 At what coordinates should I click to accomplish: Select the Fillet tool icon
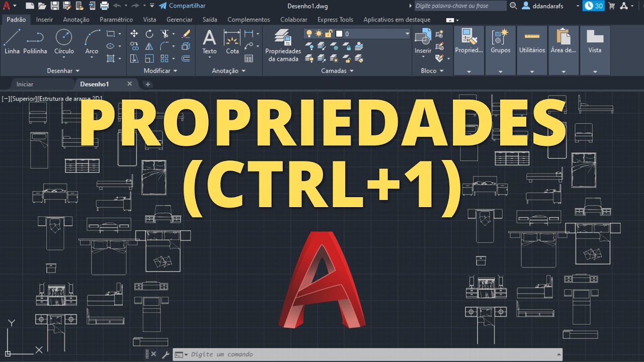point(165,46)
